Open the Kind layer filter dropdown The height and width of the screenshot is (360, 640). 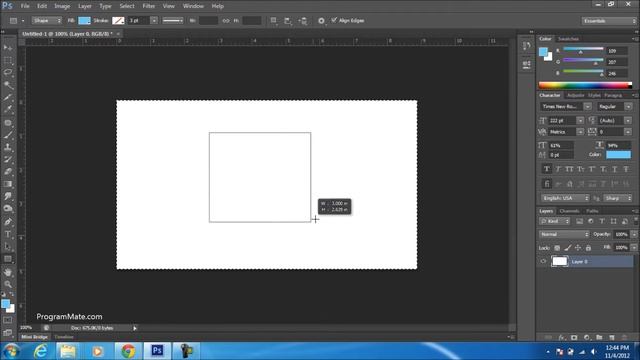[x=555, y=221]
